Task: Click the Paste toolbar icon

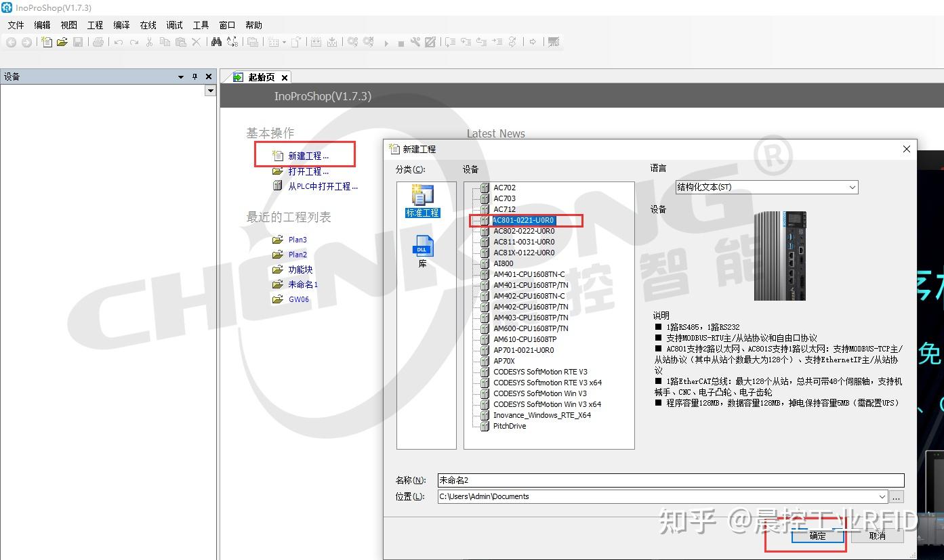Action: tap(182, 42)
